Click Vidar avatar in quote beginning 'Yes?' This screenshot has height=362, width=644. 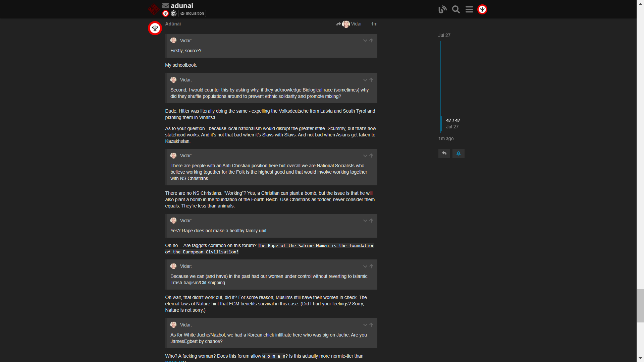[x=173, y=221]
